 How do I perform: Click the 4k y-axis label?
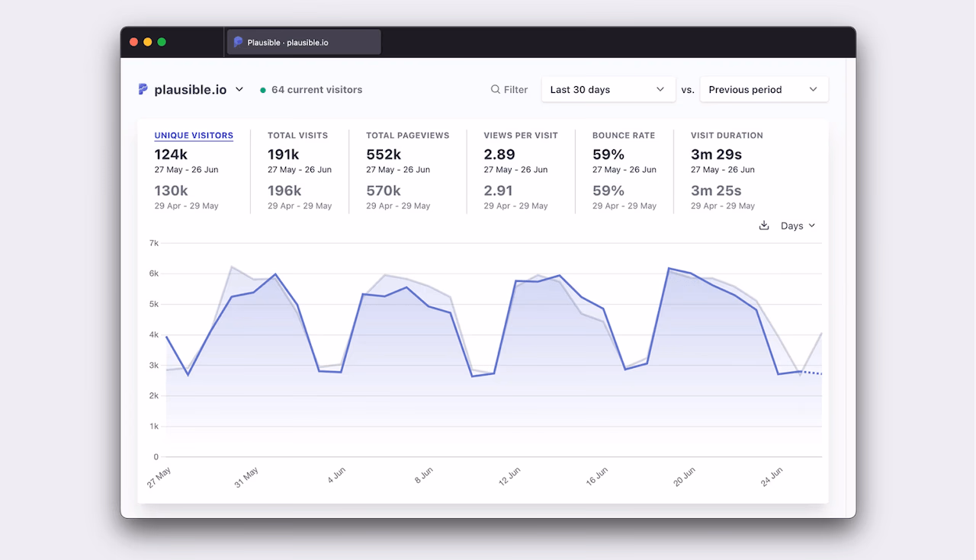(154, 334)
